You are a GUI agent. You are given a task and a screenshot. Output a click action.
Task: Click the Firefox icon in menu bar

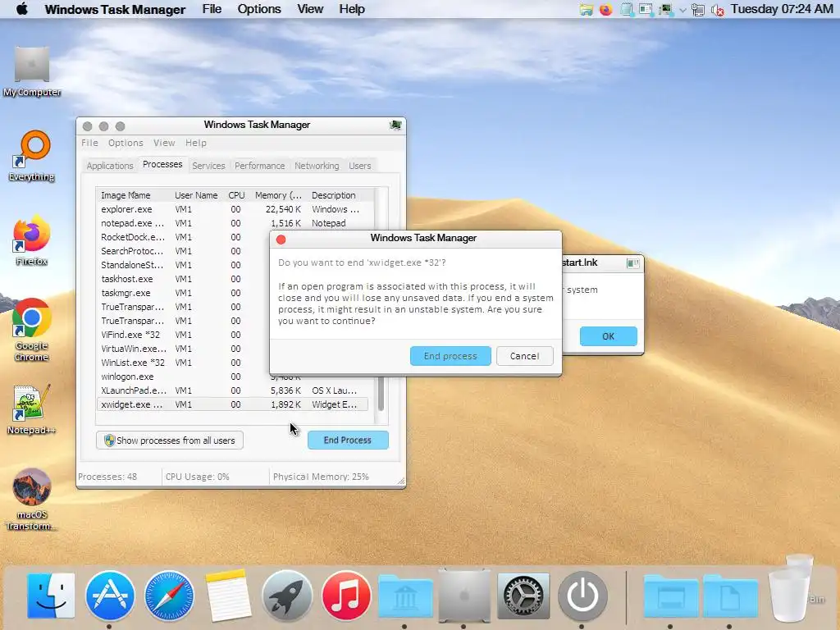tap(606, 10)
